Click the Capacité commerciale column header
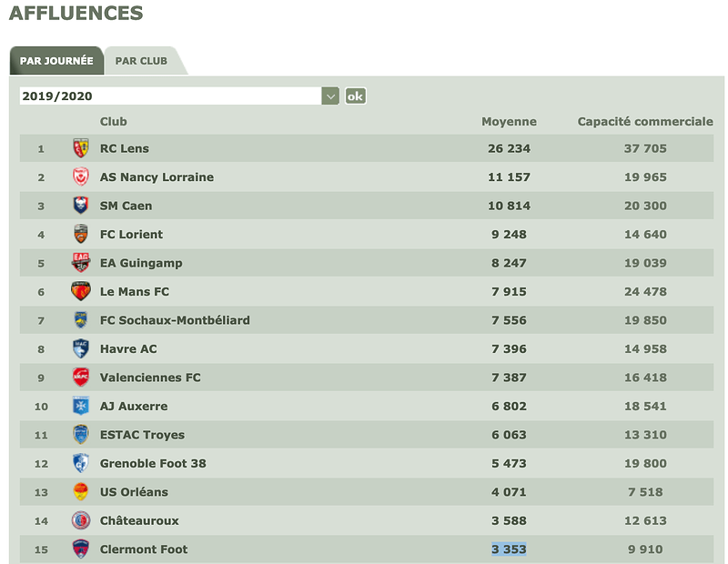 (645, 122)
